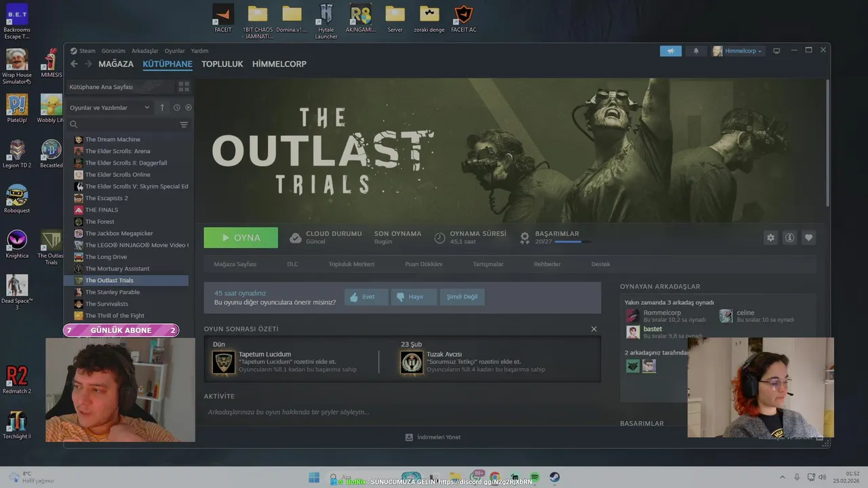This screenshot has width=868, height=488.
Task: Open the Rehberler link
Action: (547, 264)
